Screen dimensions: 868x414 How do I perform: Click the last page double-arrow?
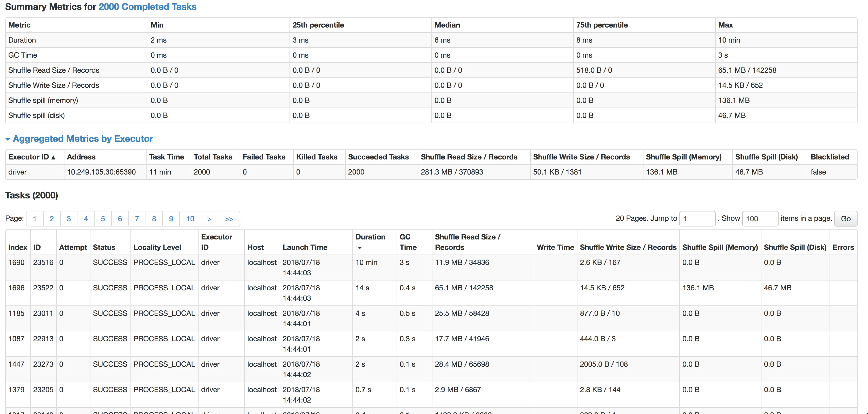coord(229,219)
